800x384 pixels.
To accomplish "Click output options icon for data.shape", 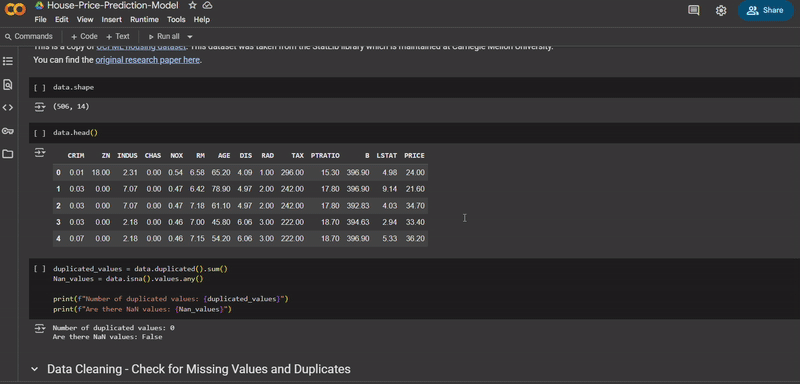I will tap(40, 107).
